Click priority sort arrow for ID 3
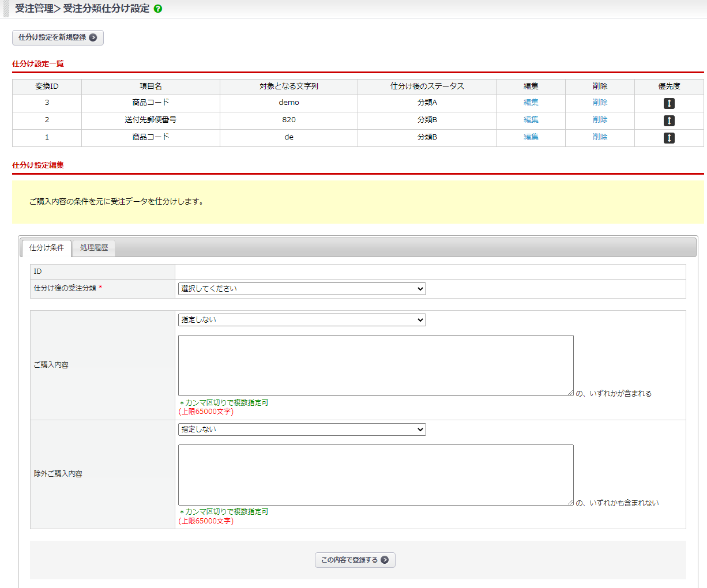This screenshot has height=588, width=707. coord(669,104)
